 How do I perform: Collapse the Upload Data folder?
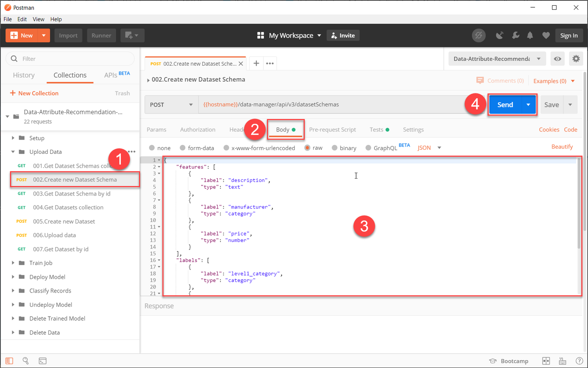tap(13, 152)
